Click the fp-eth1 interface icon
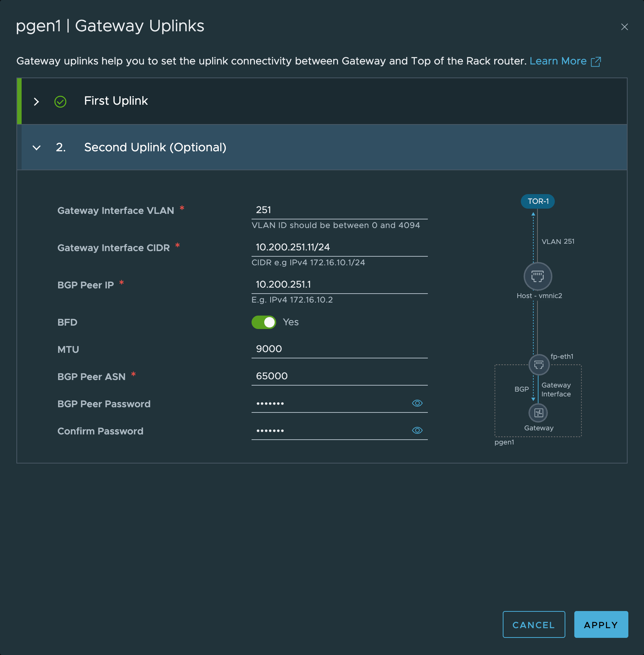Screen dimensions: 644x655 click(x=539, y=364)
